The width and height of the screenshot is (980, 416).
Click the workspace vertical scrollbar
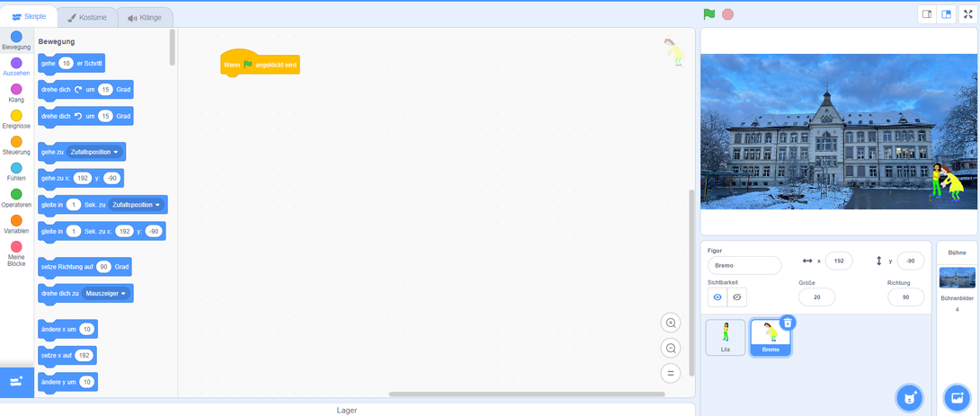(690, 282)
